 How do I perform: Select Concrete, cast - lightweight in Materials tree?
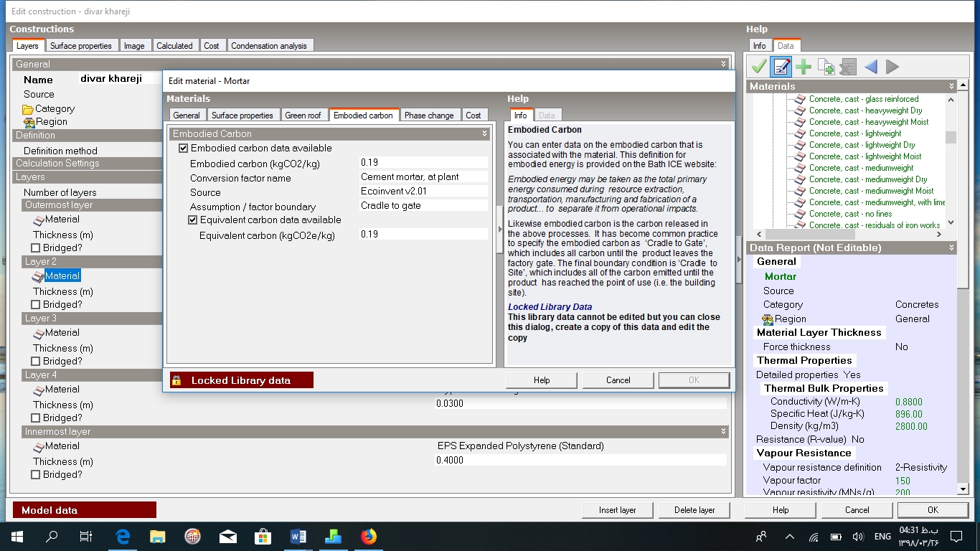(855, 133)
